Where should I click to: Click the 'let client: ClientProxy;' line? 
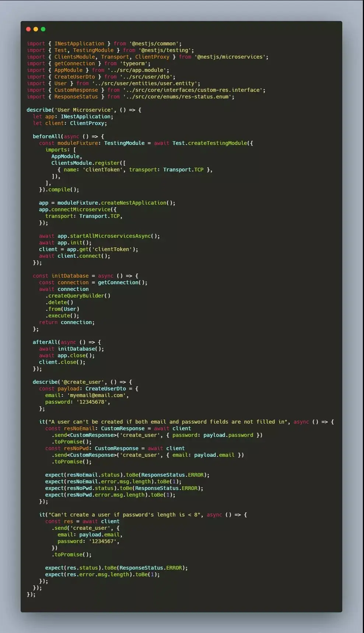pos(70,123)
